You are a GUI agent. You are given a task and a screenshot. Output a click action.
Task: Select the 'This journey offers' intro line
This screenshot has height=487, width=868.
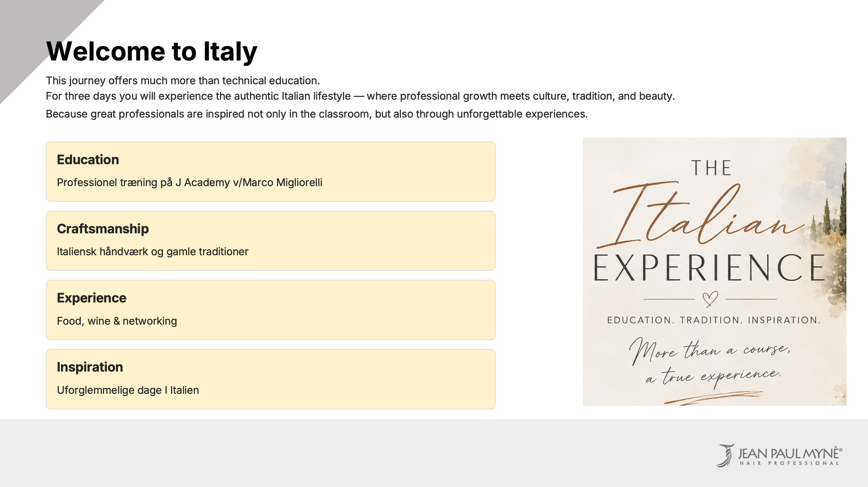pyautogui.click(x=183, y=81)
